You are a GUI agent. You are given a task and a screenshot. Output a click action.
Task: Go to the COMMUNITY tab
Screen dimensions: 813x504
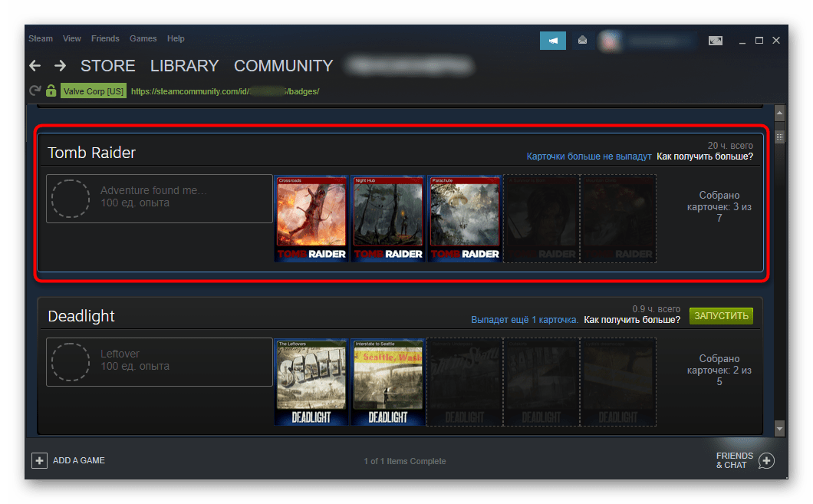click(x=284, y=66)
